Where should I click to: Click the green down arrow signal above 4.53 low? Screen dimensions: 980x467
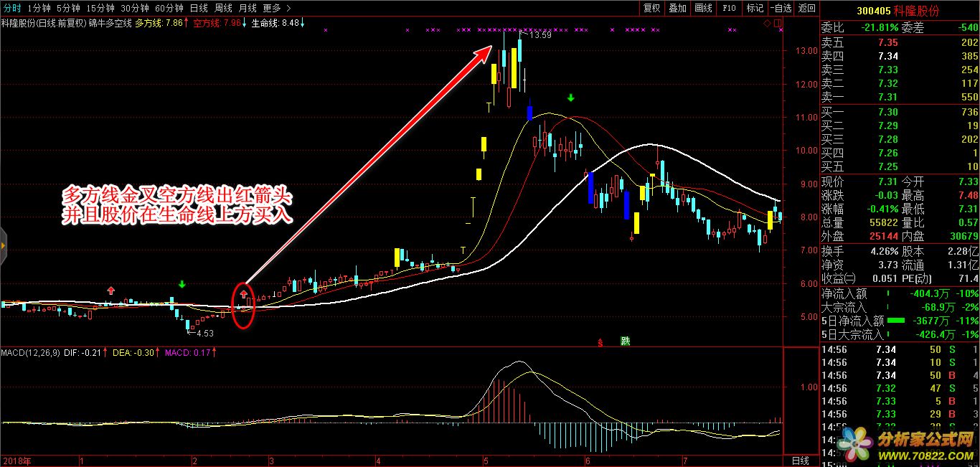pyautogui.click(x=182, y=285)
